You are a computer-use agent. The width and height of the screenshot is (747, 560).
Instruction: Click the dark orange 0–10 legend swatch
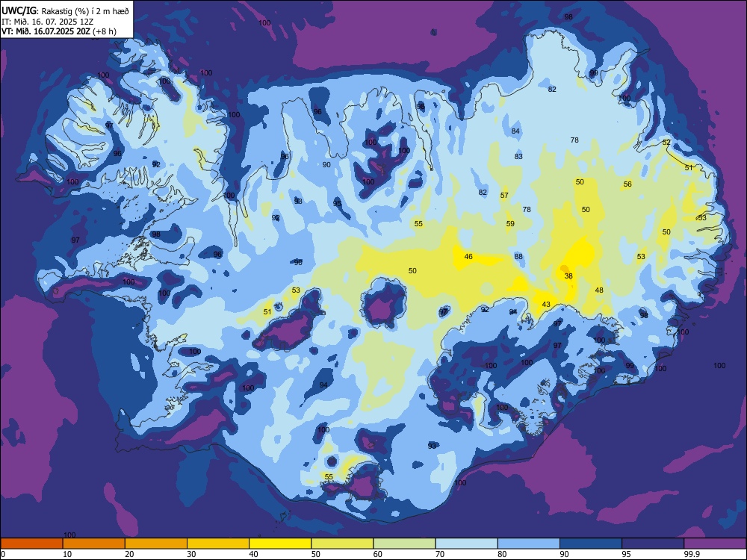[31, 544]
